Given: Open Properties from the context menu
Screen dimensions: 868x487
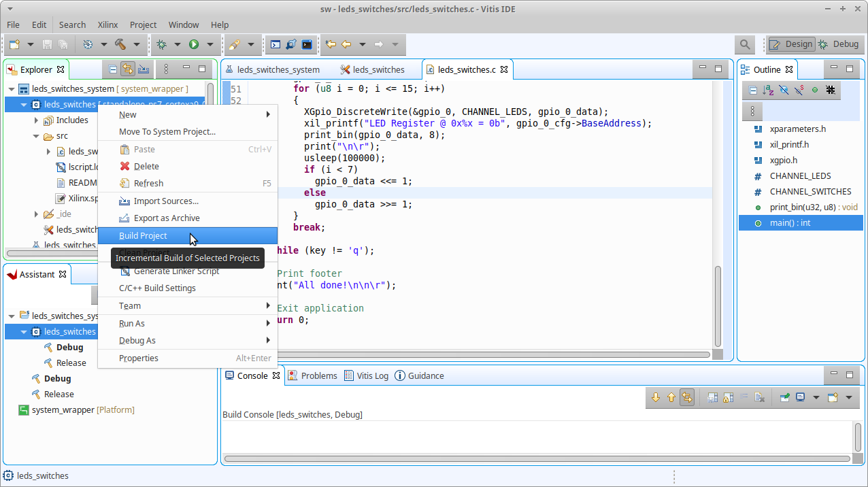Looking at the screenshot, I should (139, 358).
